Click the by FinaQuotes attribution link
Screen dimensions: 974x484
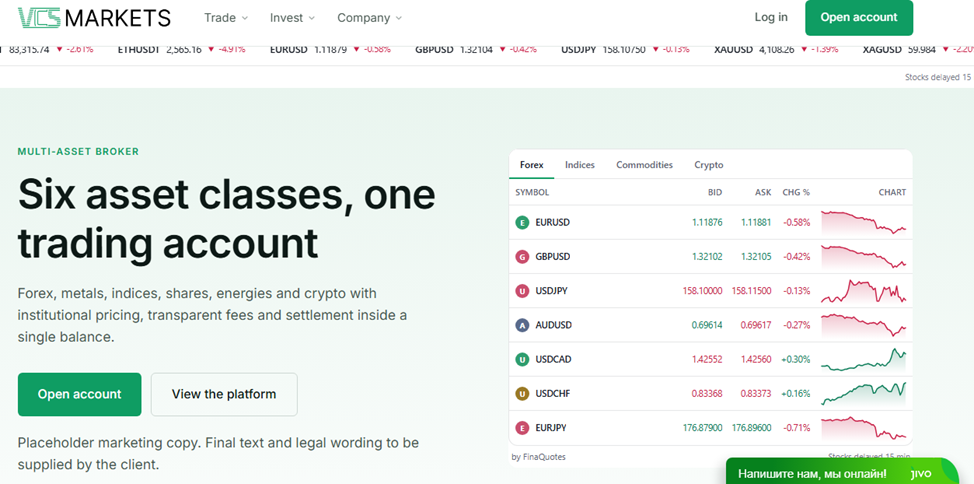tap(539, 457)
